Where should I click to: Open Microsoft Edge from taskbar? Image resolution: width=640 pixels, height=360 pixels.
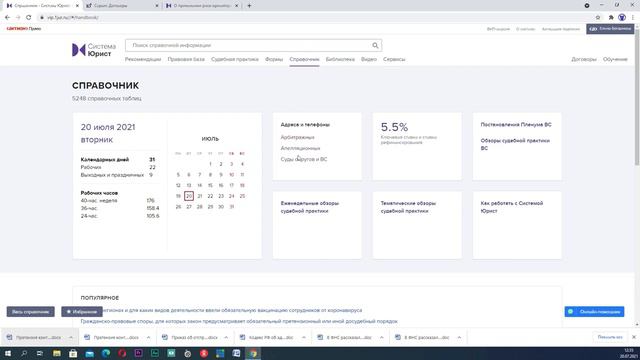[x=106, y=353]
